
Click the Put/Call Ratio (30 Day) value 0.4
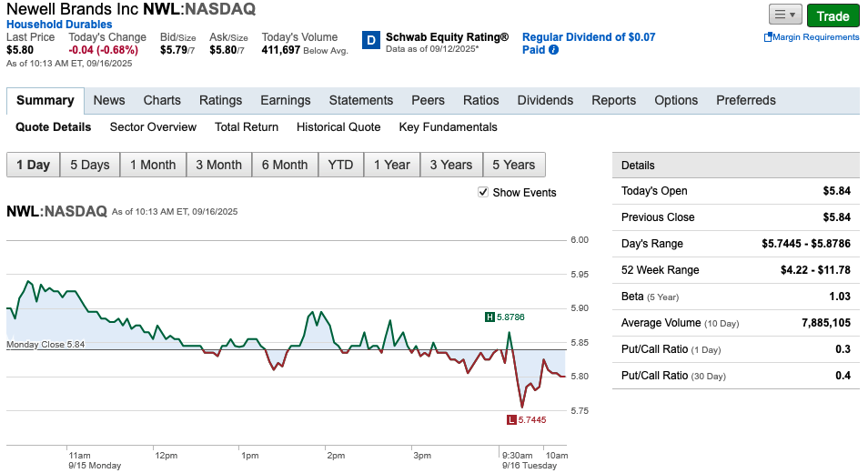(843, 376)
